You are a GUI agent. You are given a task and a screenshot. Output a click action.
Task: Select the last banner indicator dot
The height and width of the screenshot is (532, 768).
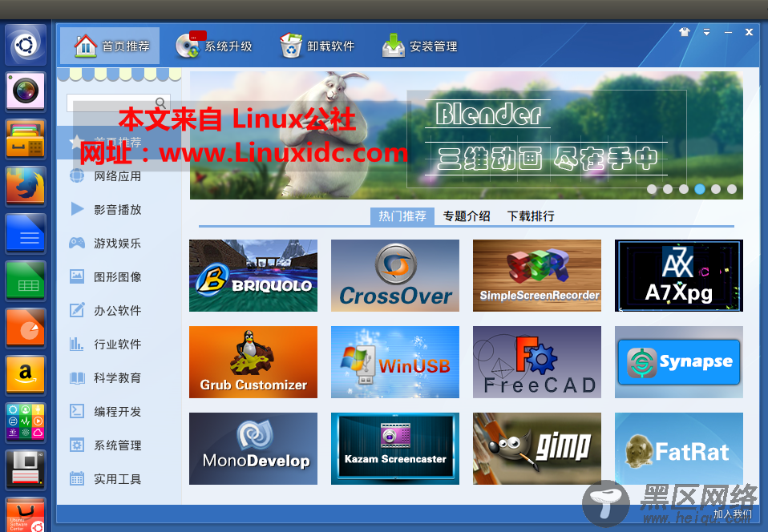732,189
